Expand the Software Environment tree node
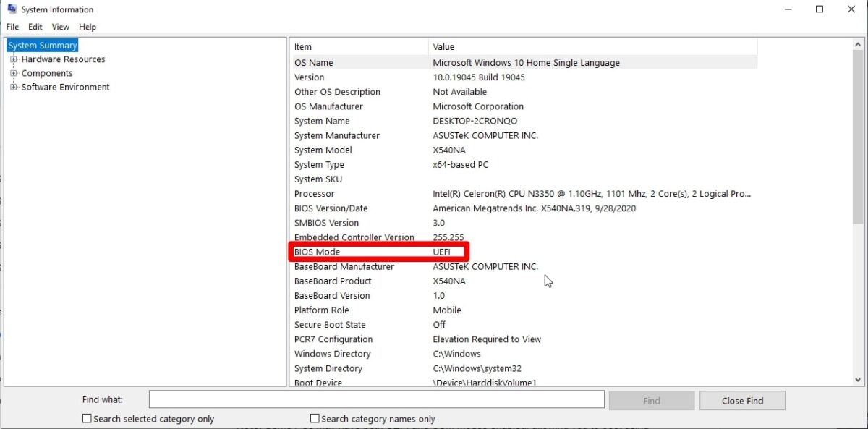Screen dimensions: 868x429 click(x=13, y=87)
